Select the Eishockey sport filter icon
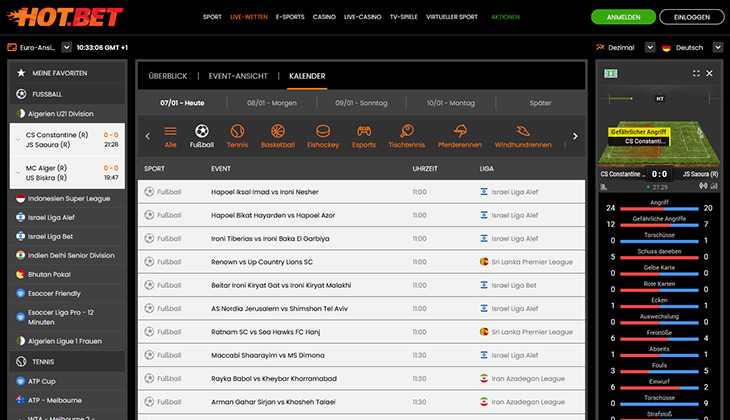This screenshot has height=420, width=730. tap(323, 131)
